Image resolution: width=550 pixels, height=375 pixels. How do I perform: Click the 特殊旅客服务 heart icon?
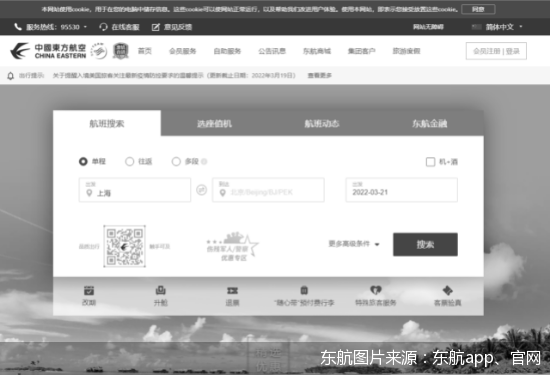click(376, 290)
